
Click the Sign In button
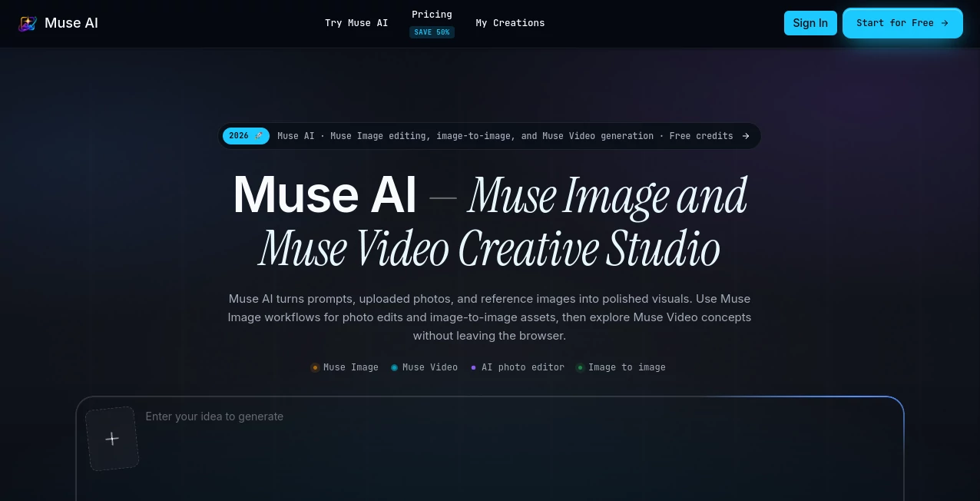click(810, 23)
